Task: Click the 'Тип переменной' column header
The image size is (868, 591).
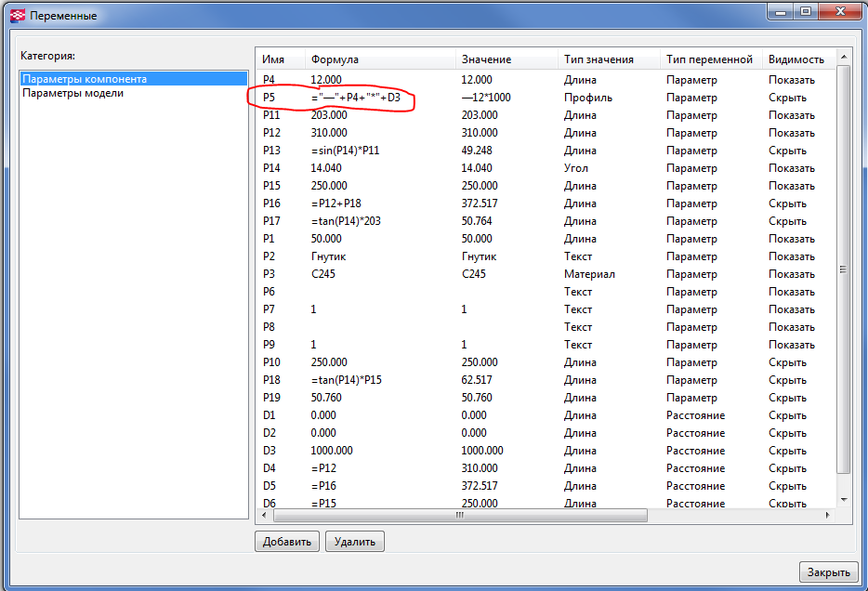Action: tap(709, 59)
